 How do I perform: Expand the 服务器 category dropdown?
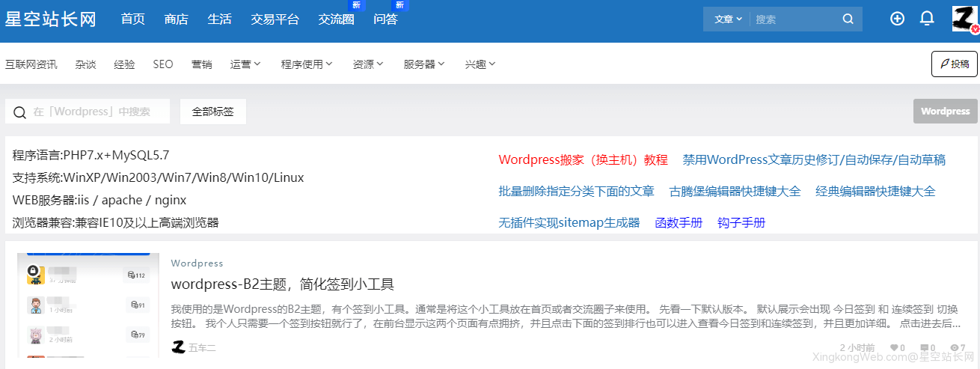pos(424,64)
